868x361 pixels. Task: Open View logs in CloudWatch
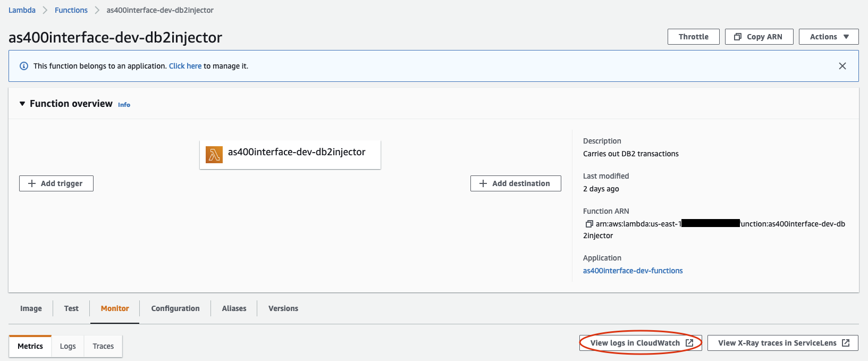point(641,343)
